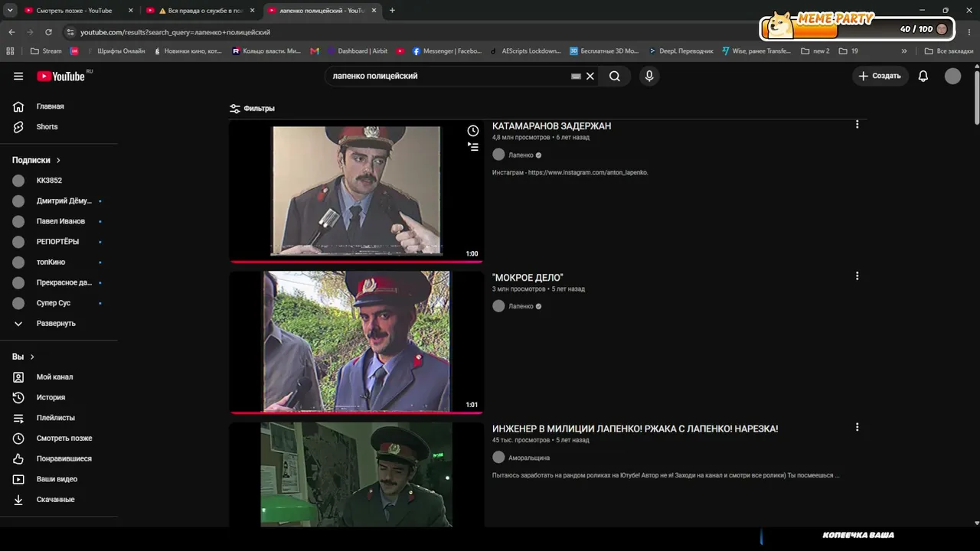
Task: Open more options for ИНЖЕНЕР В МИЛИЦИИ video
Action: click(x=857, y=427)
